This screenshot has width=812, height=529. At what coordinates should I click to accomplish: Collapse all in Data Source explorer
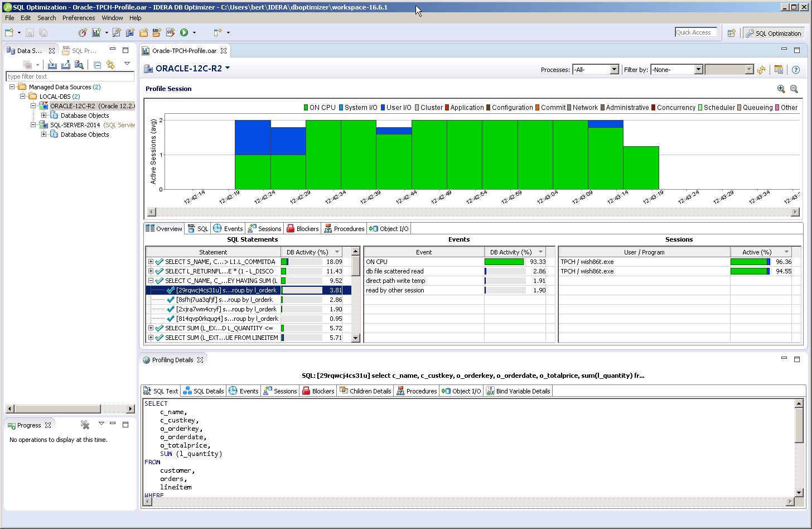tap(97, 65)
